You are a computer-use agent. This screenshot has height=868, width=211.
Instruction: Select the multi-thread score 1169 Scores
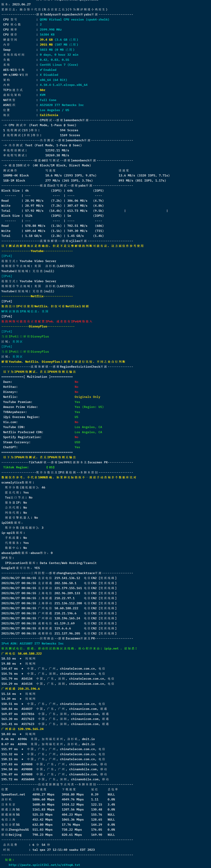[x=70, y=135]
